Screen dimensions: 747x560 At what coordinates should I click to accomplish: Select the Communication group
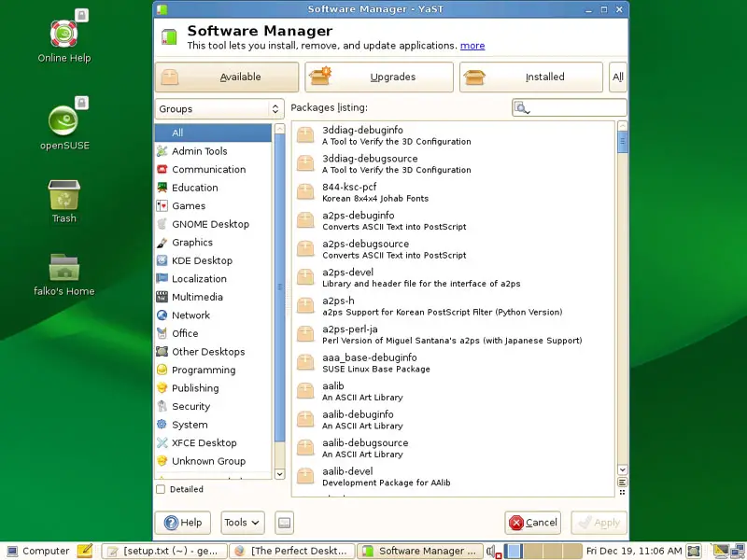(213, 170)
